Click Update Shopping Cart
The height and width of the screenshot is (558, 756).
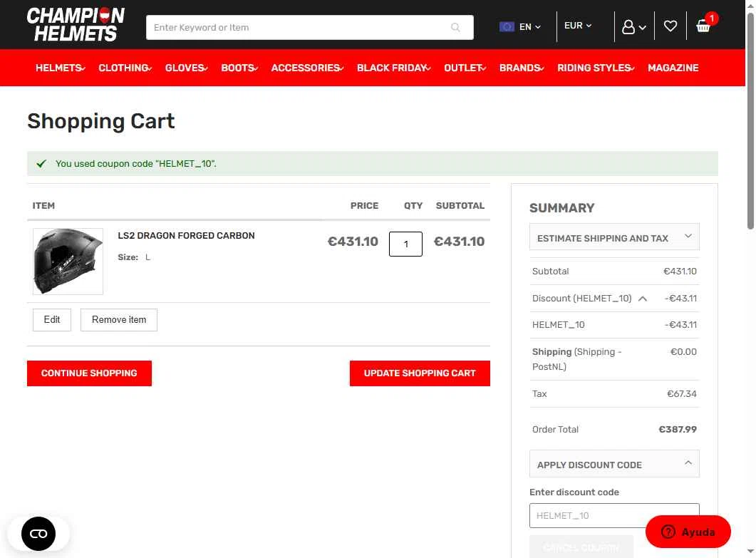coord(420,373)
